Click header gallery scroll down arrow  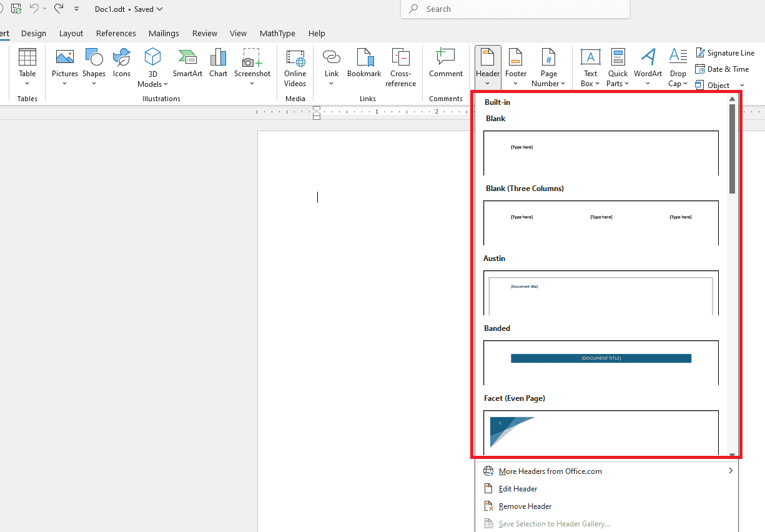tap(732, 455)
